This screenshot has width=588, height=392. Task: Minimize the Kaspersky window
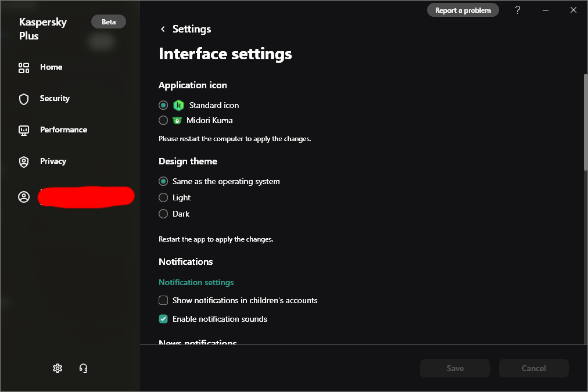[x=546, y=10]
